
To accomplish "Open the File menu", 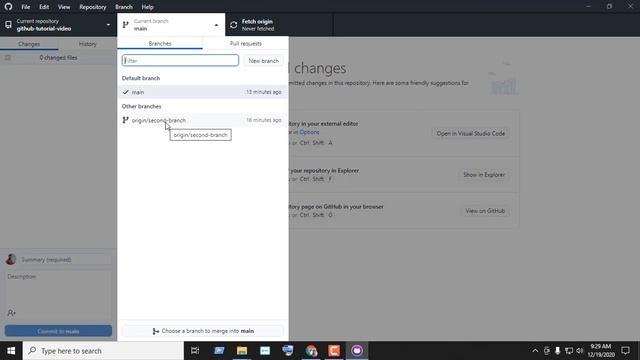I will pyautogui.click(x=25, y=7).
